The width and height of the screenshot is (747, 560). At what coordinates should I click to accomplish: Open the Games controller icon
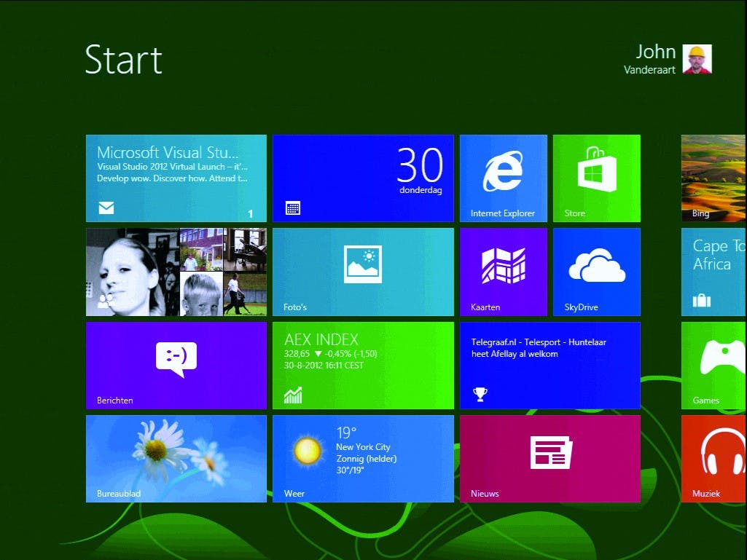coord(723,357)
